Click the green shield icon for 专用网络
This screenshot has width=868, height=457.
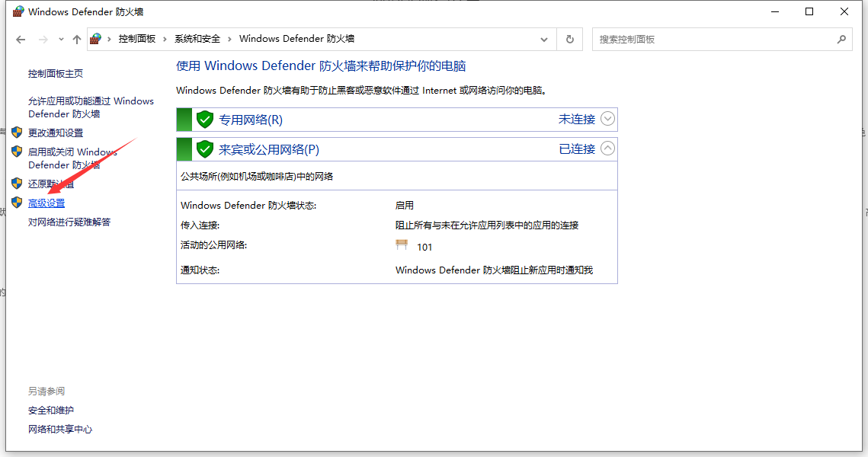point(204,120)
